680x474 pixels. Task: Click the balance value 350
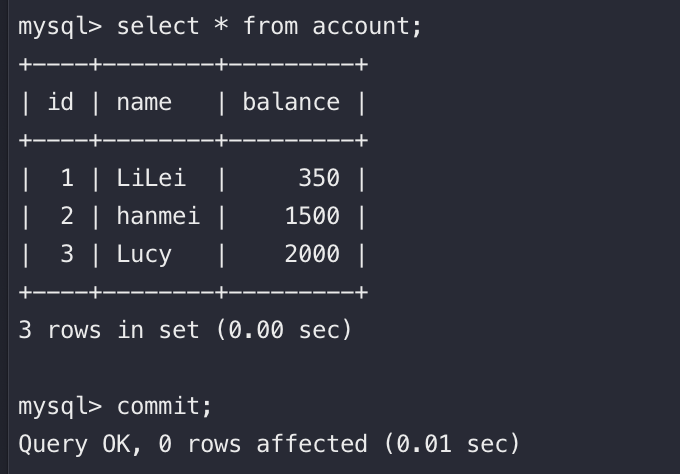click(319, 178)
